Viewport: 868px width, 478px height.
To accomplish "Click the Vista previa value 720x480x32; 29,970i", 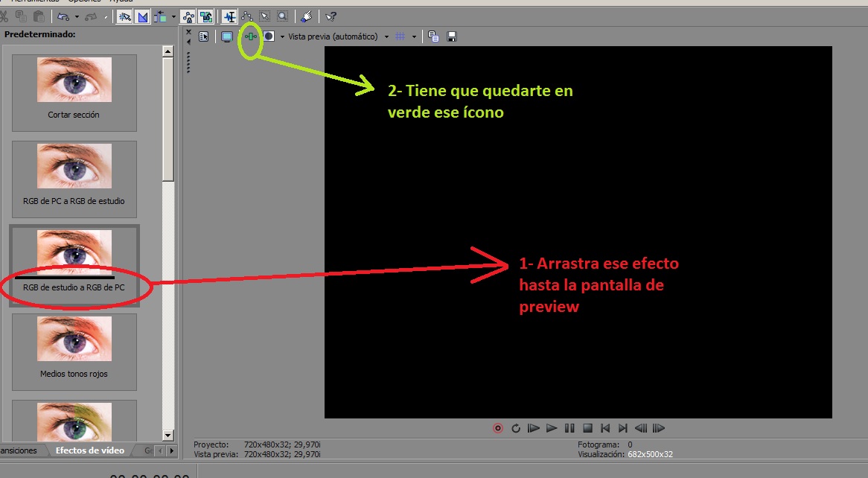I will (282, 454).
